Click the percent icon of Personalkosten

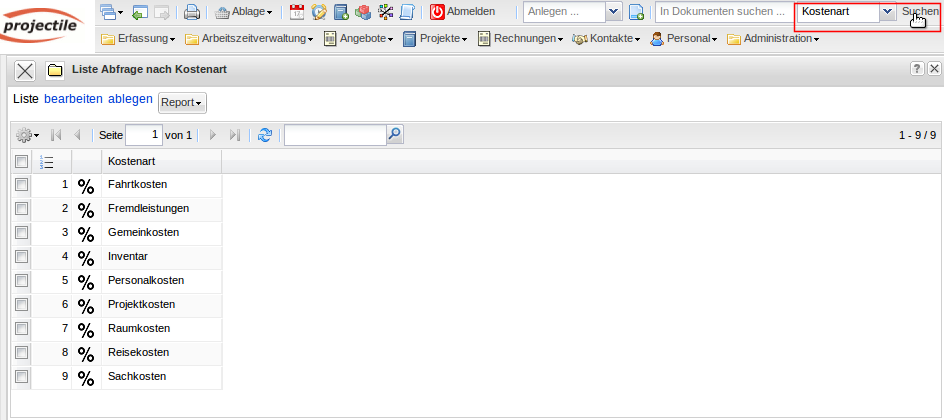tap(86, 282)
